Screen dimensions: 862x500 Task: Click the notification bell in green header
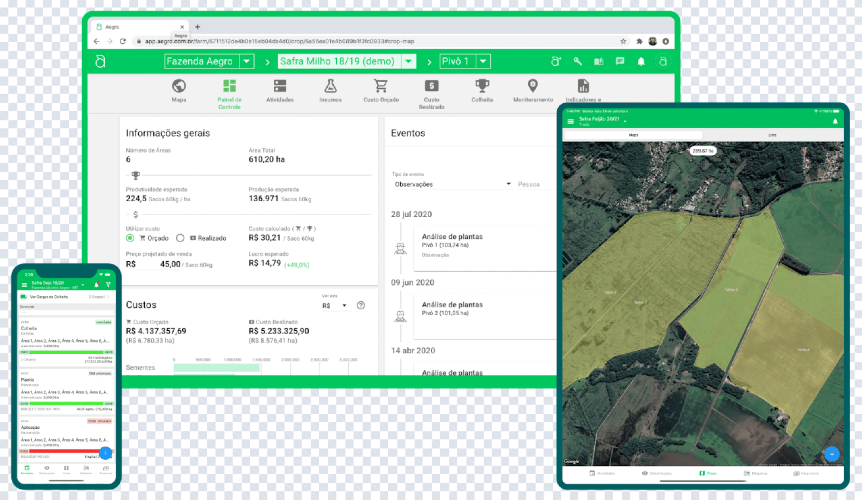641,61
